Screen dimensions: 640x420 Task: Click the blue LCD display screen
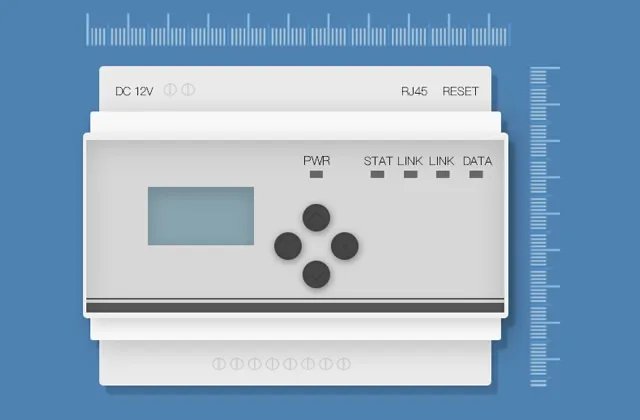coord(201,215)
